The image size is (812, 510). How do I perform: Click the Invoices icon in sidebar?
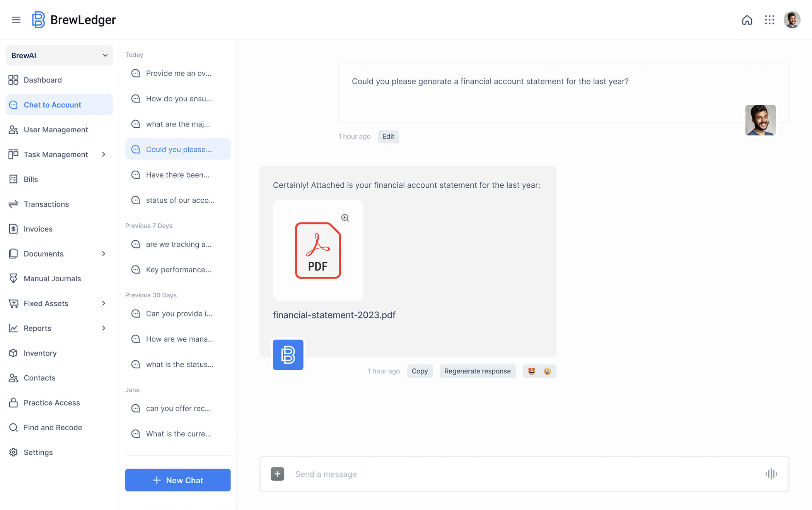pyautogui.click(x=14, y=228)
